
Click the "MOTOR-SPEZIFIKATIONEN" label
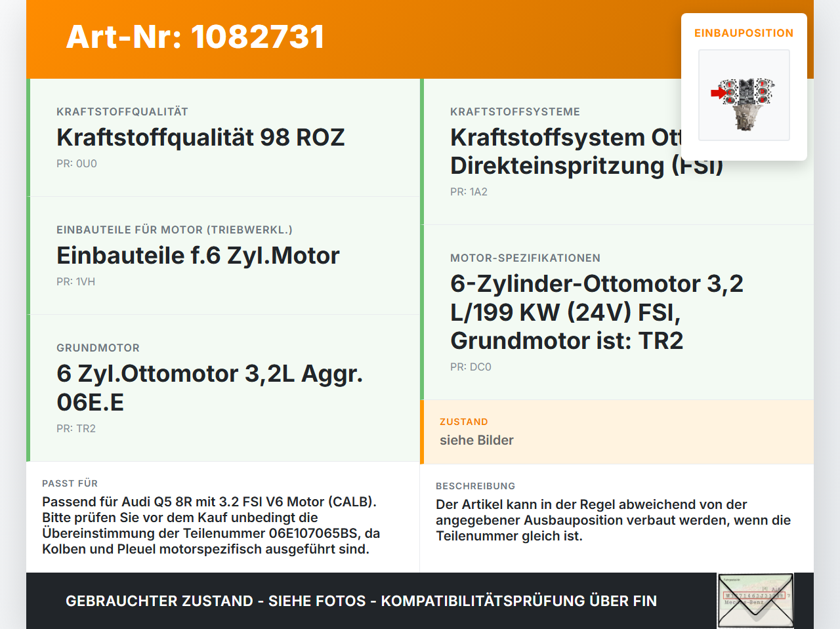[525, 258]
